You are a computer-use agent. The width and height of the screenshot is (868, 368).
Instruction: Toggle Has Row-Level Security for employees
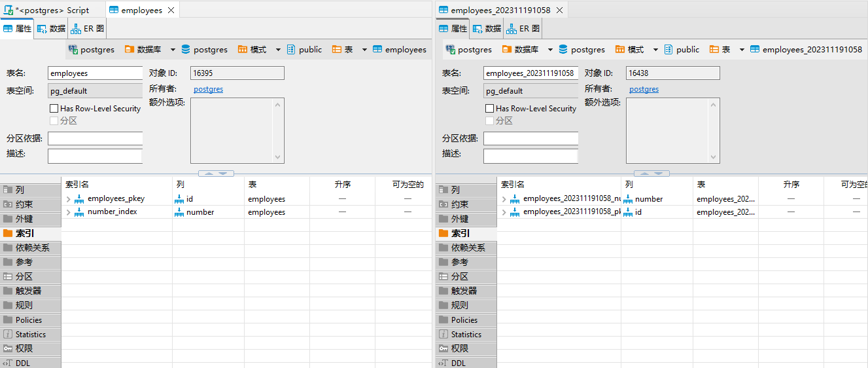pos(54,109)
